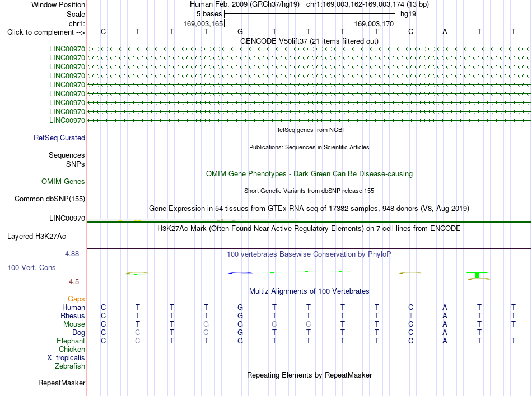Click the 169,003,165 coordinate marker
This screenshot has width=532, height=396.
point(203,23)
